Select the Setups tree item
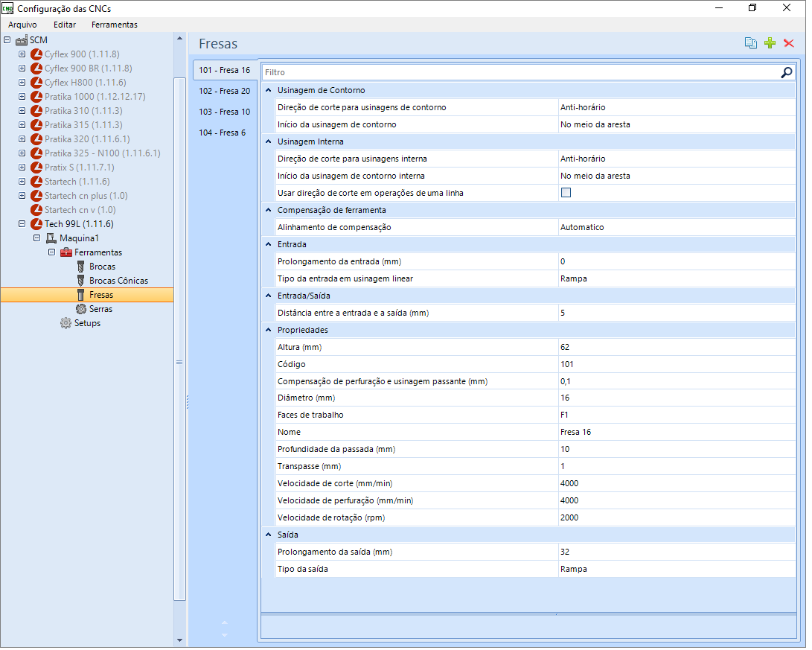Image resolution: width=812 pixels, height=650 pixels. (88, 325)
